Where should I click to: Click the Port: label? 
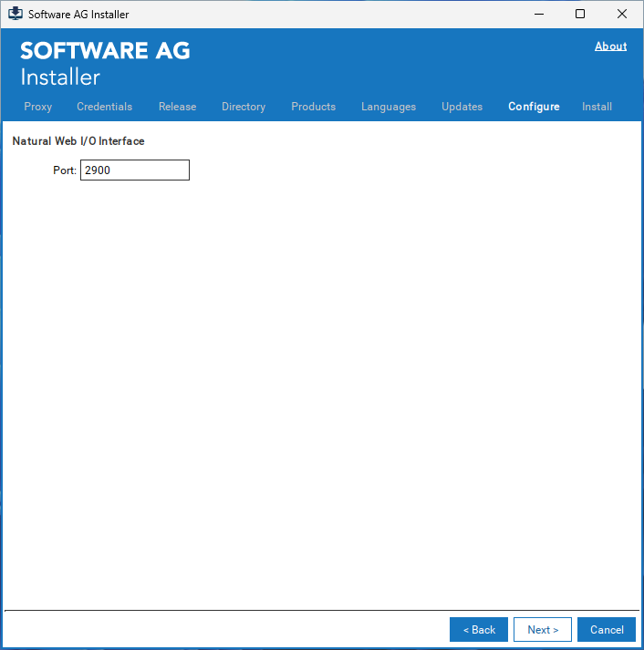coord(65,170)
